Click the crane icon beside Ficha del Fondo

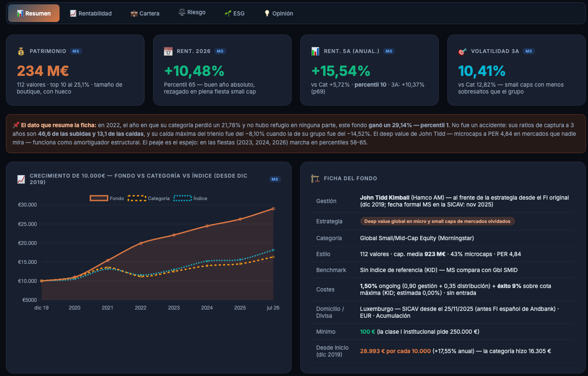315,179
